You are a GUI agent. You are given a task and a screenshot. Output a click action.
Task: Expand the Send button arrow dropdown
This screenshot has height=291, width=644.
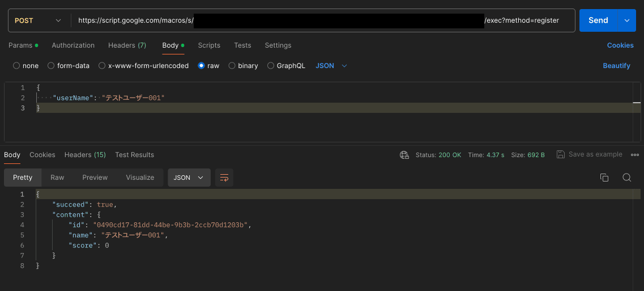(x=626, y=20)
